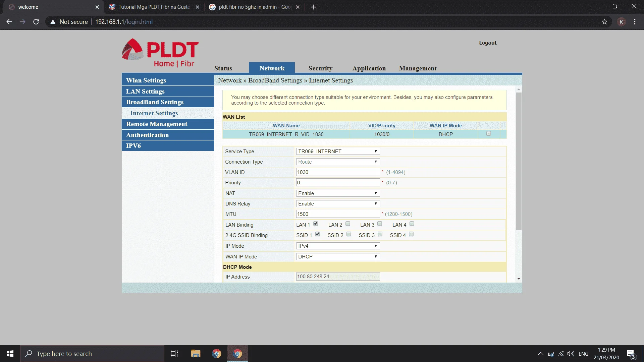Close the welcome tab
The image size is (644, 362).
coord(97,7)
